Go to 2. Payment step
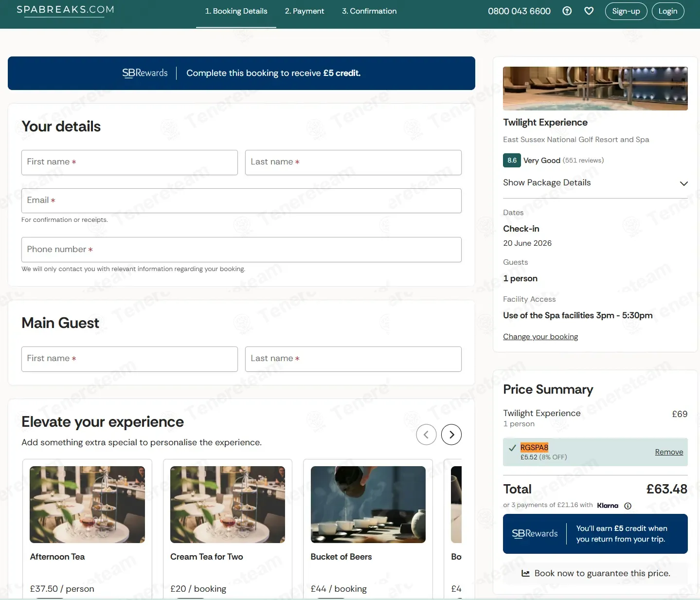The height and width of the screenshot is (600, 700). [305, 11]
